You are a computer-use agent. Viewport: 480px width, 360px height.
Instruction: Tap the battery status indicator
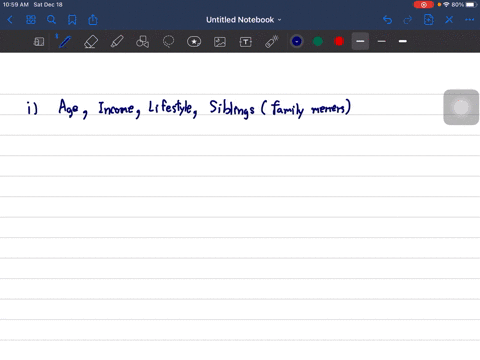click(471, 5)
